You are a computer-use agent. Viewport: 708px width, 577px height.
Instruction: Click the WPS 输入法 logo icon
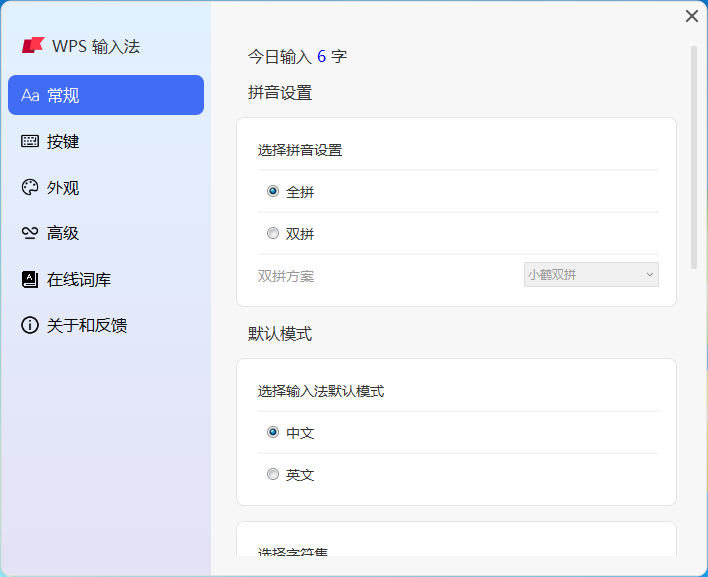pos(33,45)
